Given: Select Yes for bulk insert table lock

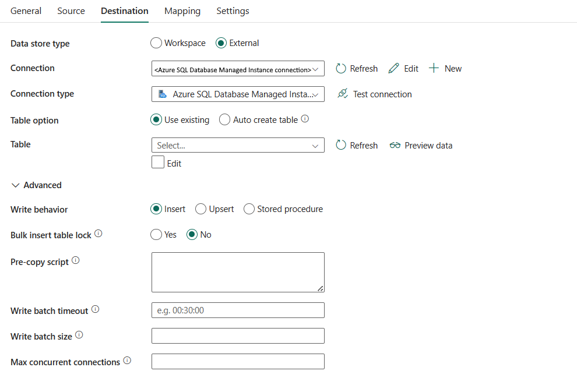Looking at the screenshot, I should [156, 235].
